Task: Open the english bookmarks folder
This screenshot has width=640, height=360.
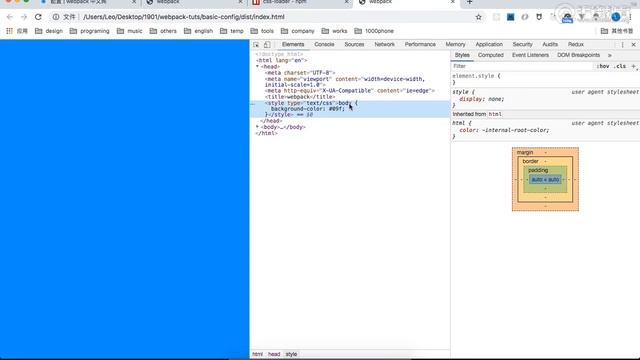Action: tap(198, 31)
